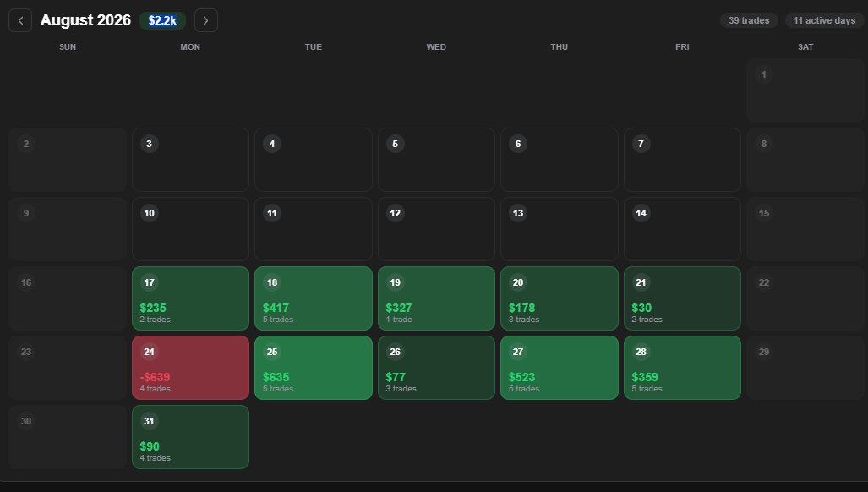Select the Sunday August 16 cell
Image resolution: width=868 pixels, height=492 pixels.
[x=68, y=298]
